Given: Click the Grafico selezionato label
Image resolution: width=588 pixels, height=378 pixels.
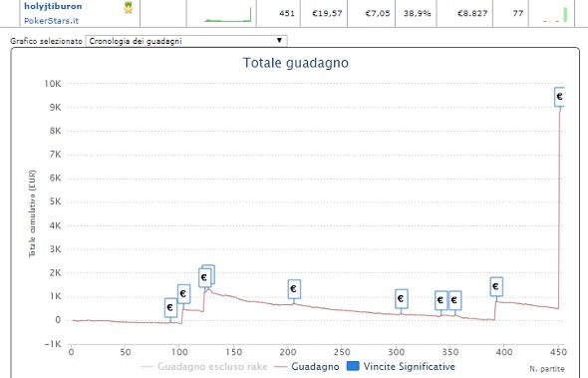Looking at the screenshot, I should point(46,41).
